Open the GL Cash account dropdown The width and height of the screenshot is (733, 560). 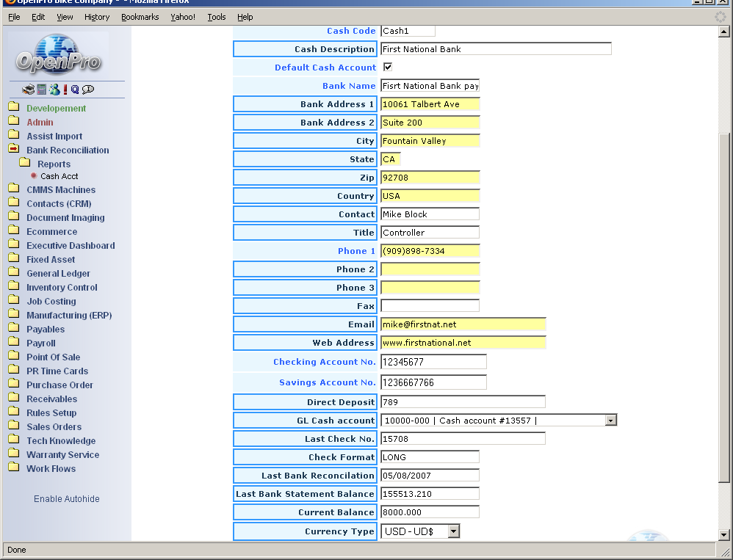(x=610, y=421)
